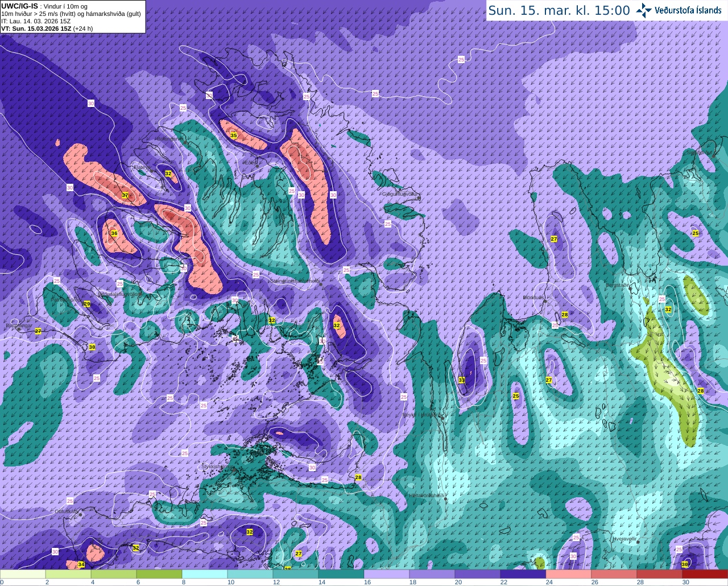Click the legend scale value 24
This screenshot has height=586, width=728.
(549, 582)
